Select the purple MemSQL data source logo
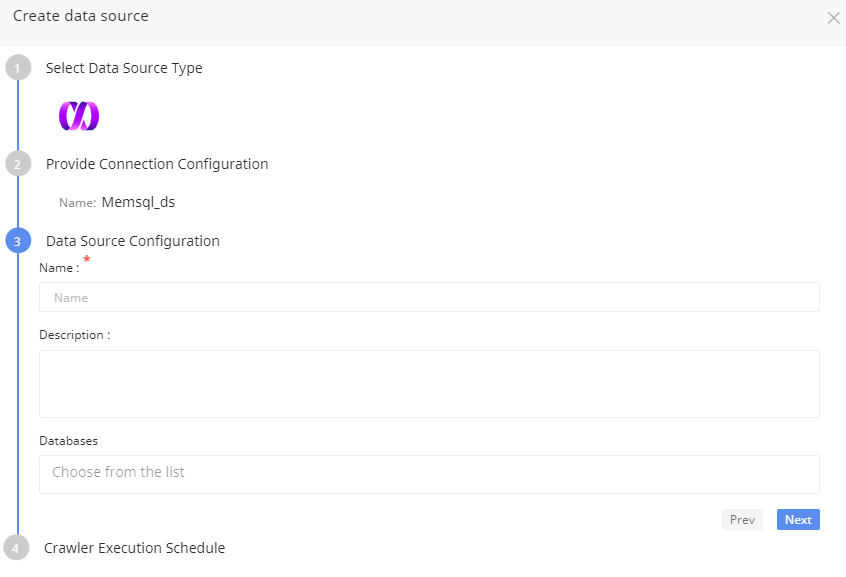The width and height of the screenshot is (846, 577). point(79,116)
